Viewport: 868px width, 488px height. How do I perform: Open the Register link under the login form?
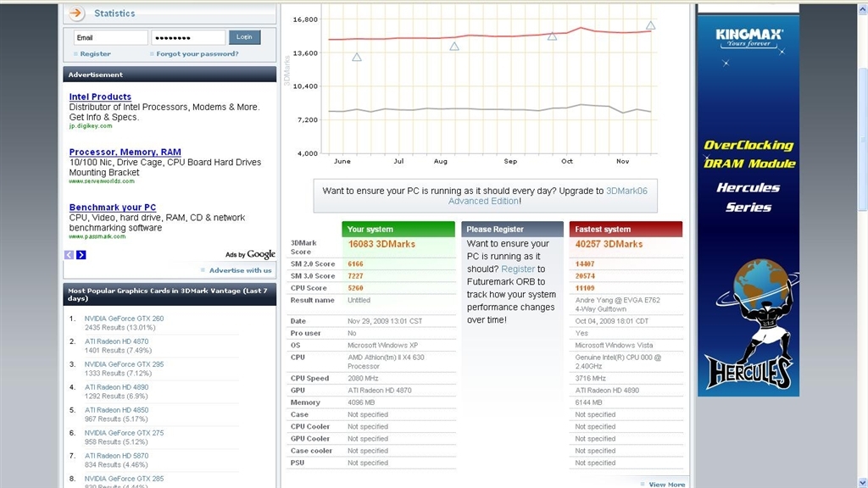(95, 54)
